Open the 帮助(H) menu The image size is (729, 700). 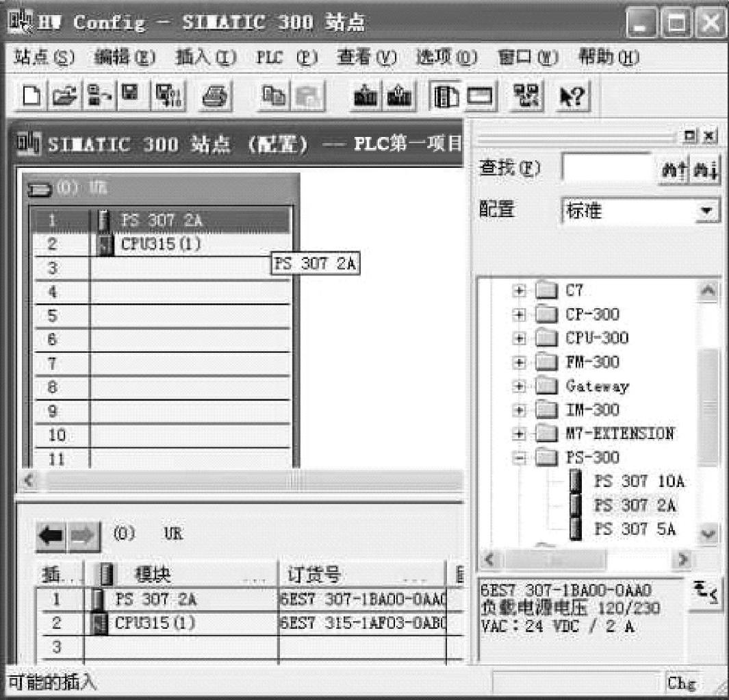point(609,58)
